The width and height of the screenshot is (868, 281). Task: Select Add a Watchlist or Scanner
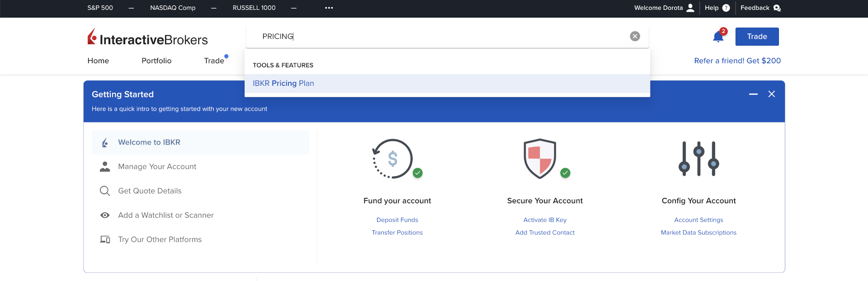pos(165,215)
